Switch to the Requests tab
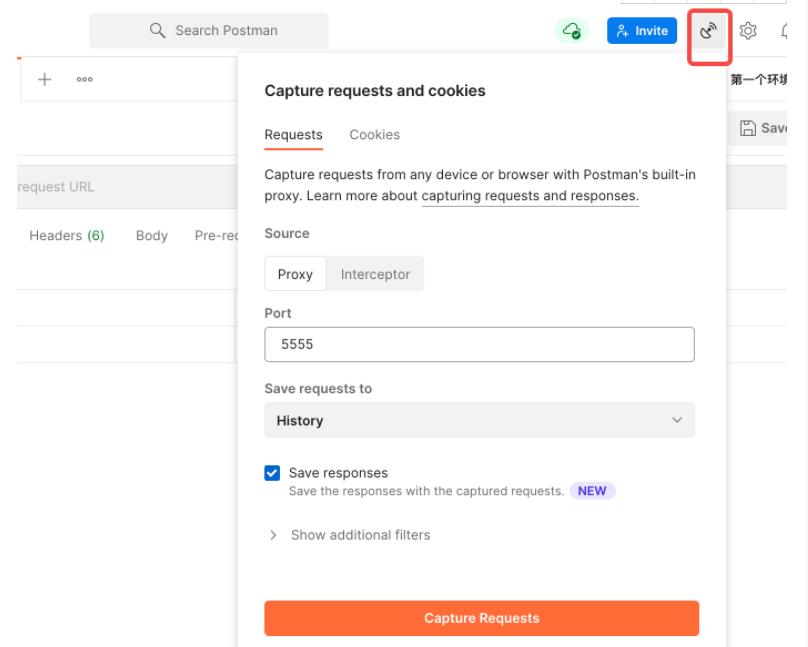The image size is (808, 647). point(293,135)
